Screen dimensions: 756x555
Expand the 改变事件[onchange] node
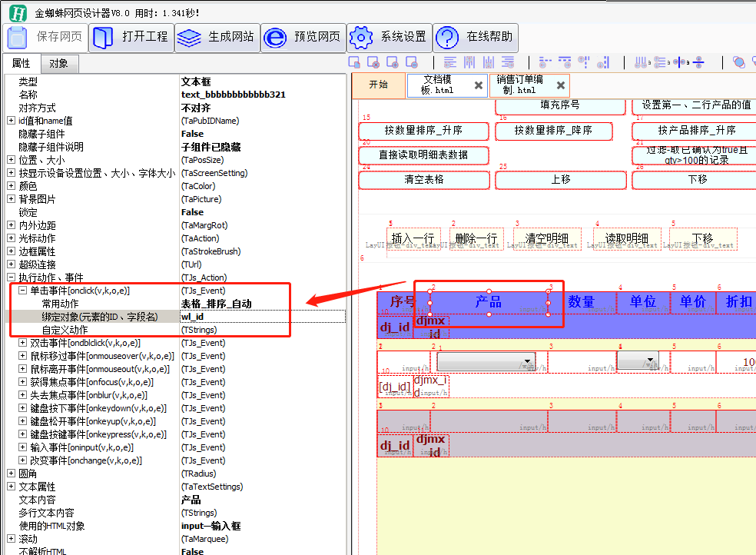point(22,460)
